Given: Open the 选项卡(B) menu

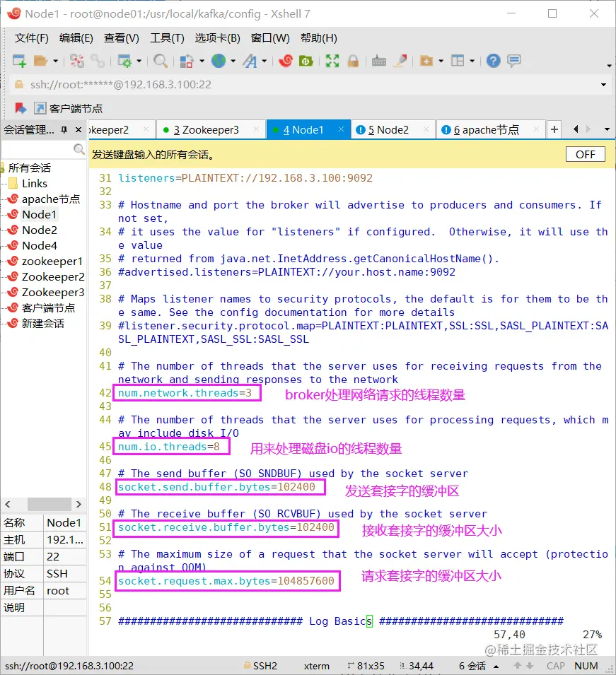Looking at the screenshot, I should (218, 38).
